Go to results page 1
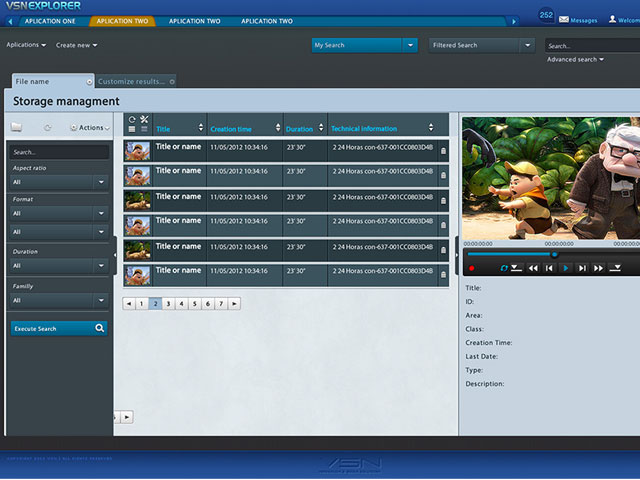Screen dimensions: 640x480 (x=142, y=304)
